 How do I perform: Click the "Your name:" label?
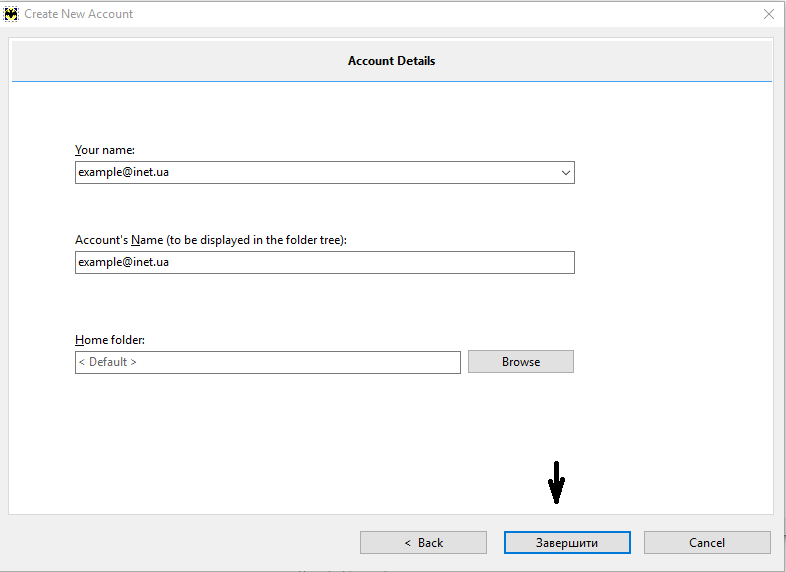[105, 150]
